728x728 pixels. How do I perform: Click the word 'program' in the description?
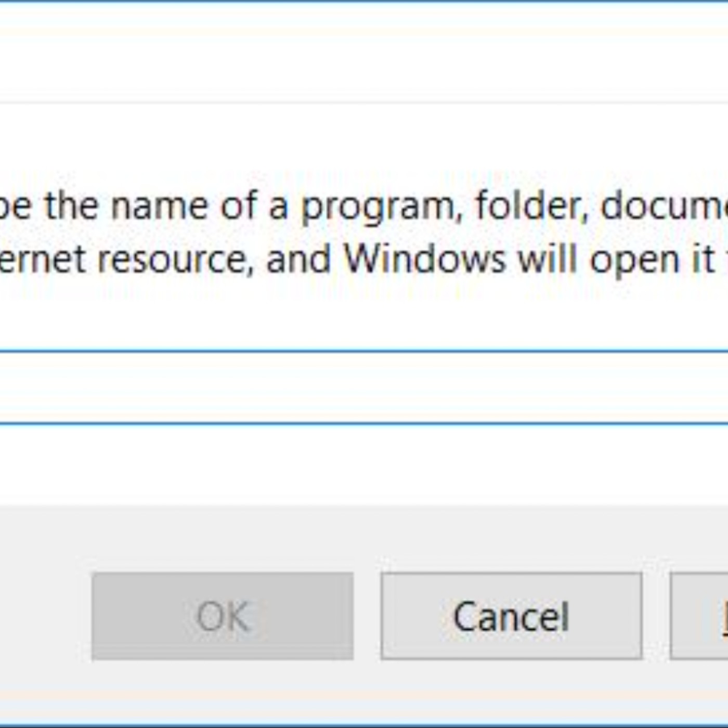pyautogui.click(x=378, y=206)
